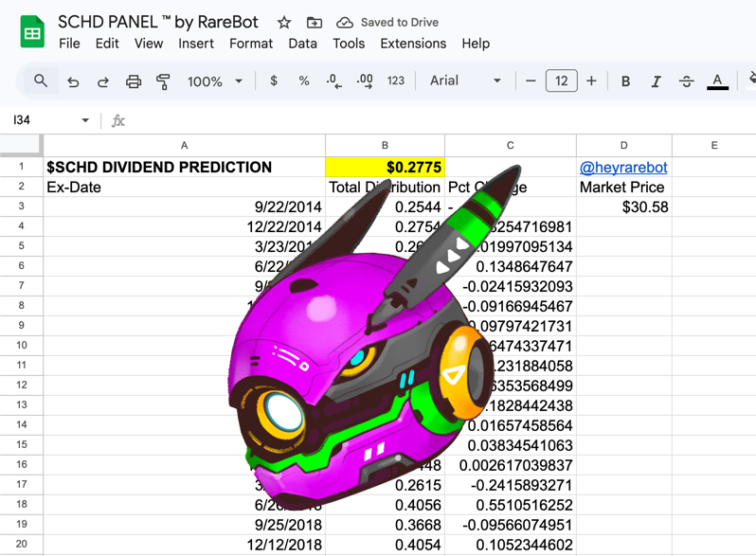Open the Tools menu

click(349, 44)
